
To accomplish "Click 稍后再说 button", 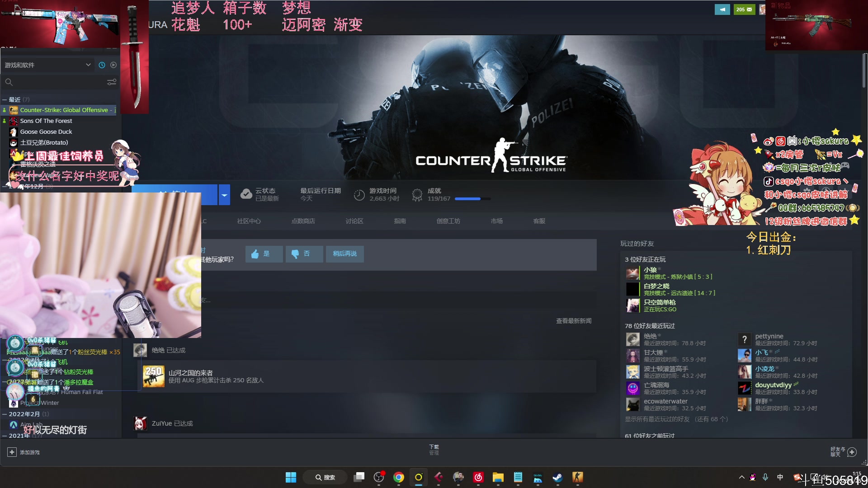I will tap(344, 254).
